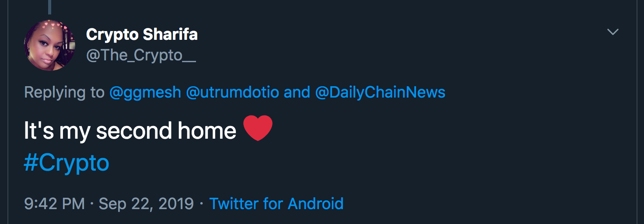Click Crypto Sharifa's profile avatar
The width and height of the screenshot is (644, 224).
click(49, 45)
